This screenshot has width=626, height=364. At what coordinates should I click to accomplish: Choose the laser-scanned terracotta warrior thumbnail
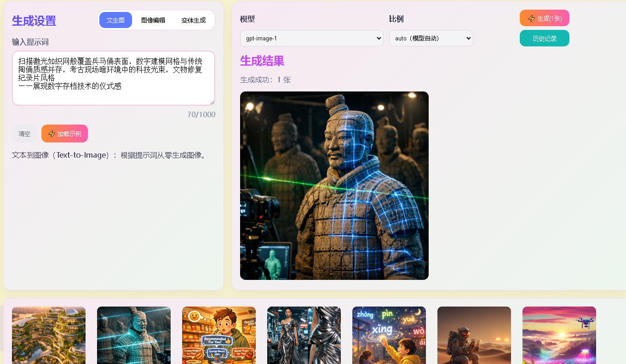tap(134, 335)
